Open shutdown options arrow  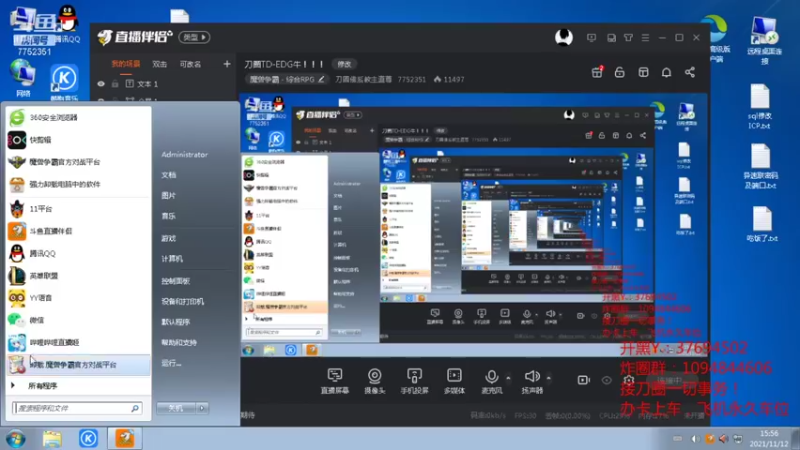pyautogui.click(x=202, y=408)
